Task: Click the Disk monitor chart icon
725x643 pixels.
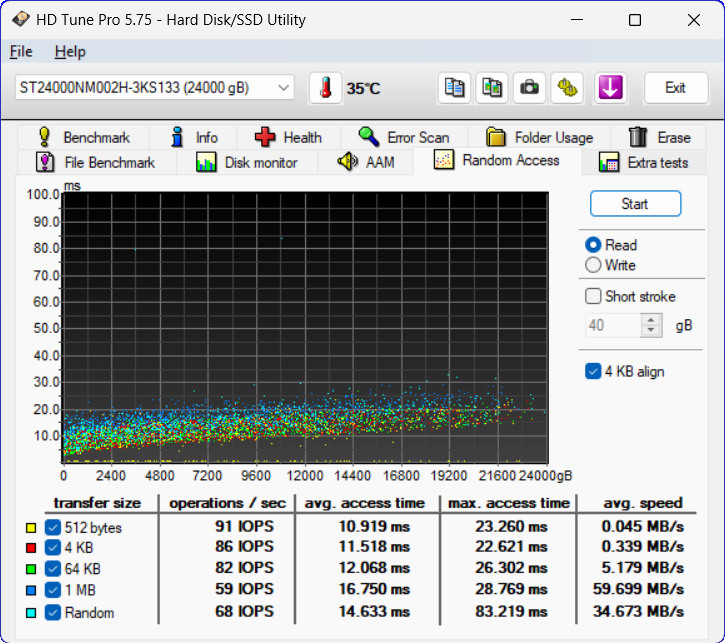Action: click(206, 162)
